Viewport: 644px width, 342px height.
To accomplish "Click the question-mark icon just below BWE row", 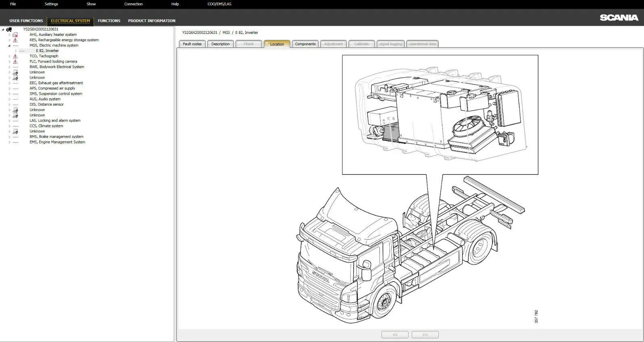I will [15, 72].
